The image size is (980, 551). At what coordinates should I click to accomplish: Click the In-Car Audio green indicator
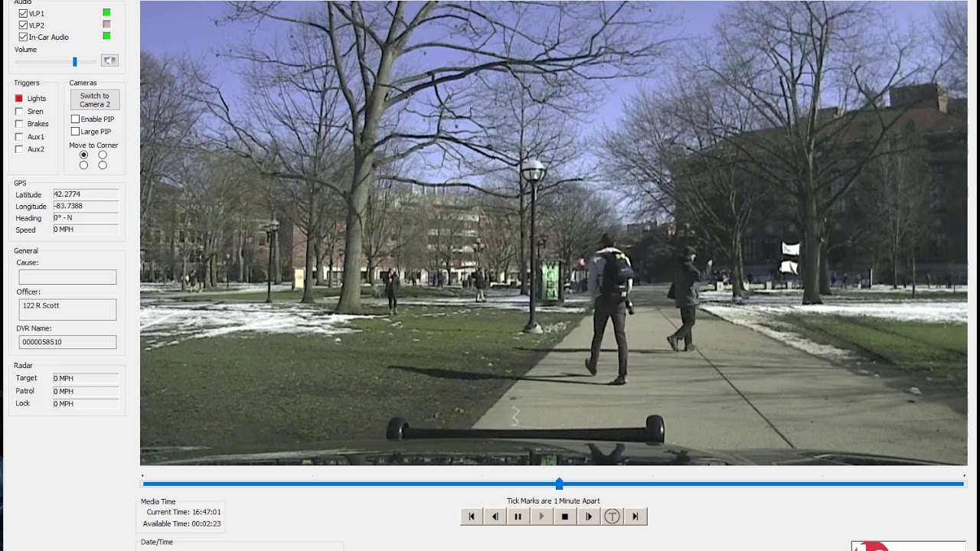pos(106,36)
